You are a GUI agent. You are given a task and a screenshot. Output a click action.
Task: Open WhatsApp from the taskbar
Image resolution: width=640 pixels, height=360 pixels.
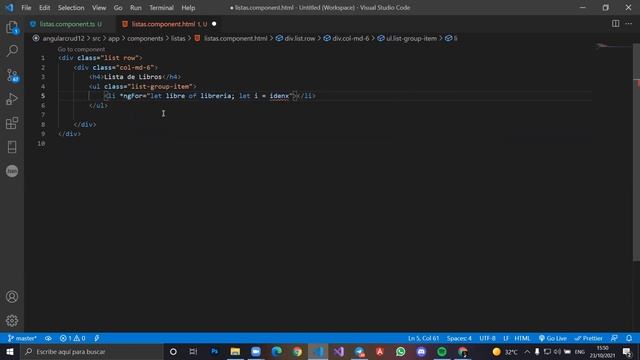pos(400,351)
